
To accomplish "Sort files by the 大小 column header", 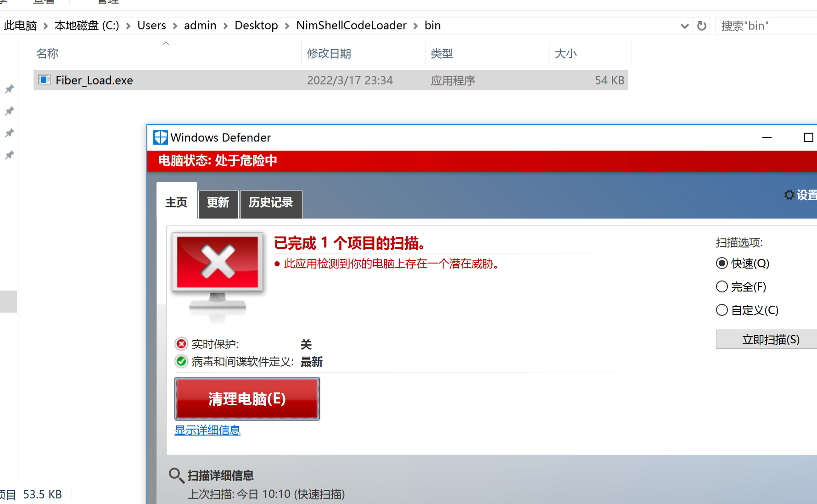I will (565, 54).
